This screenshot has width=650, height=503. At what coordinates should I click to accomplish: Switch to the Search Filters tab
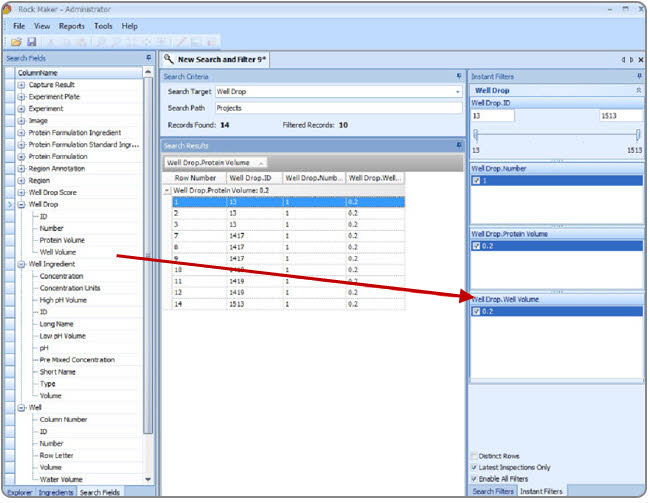coord(493,491)
